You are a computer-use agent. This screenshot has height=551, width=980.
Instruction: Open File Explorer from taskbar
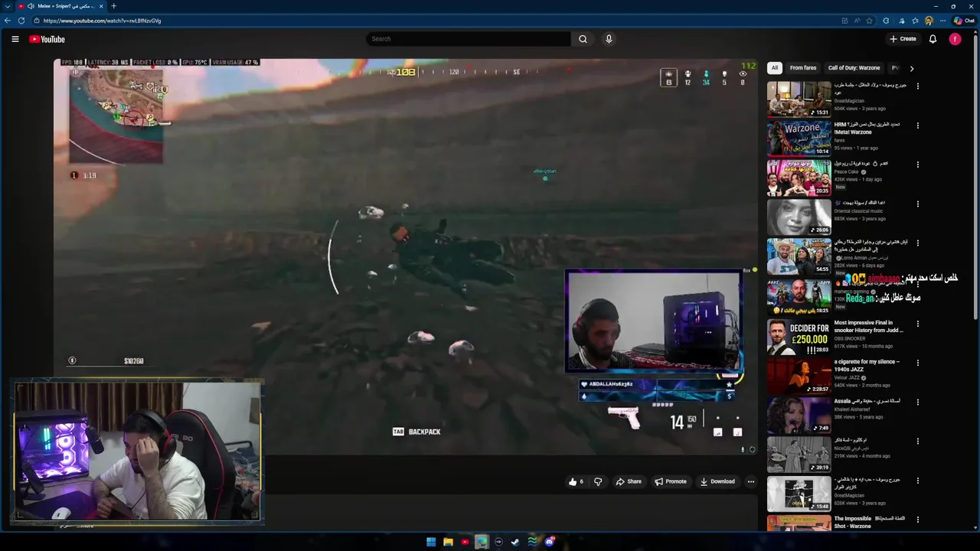tap(448, 542)
